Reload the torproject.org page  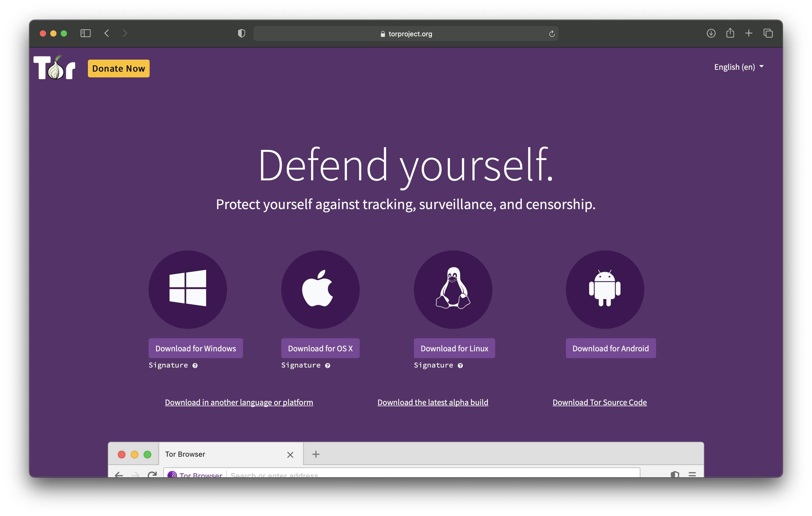(552, 34)
